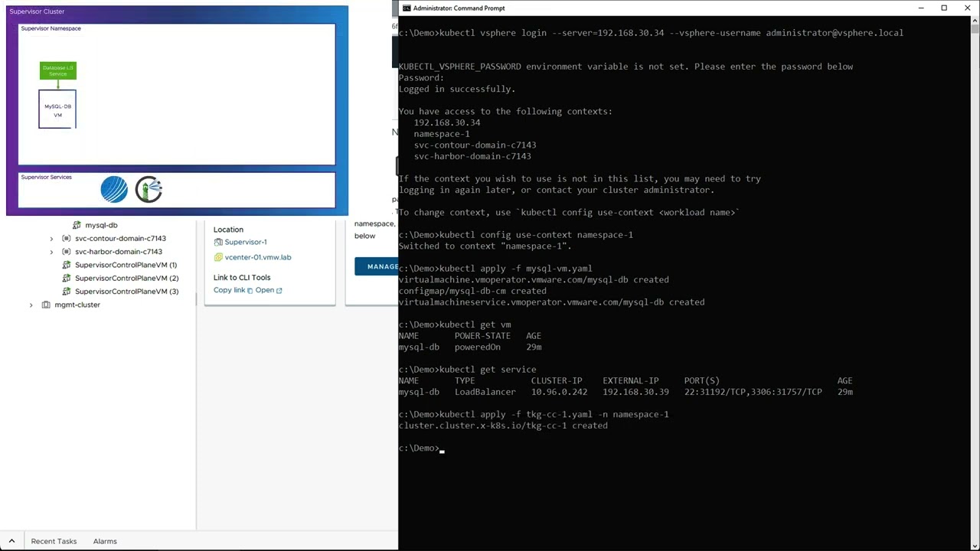Select mysql-db in the inventory tree

101,225
